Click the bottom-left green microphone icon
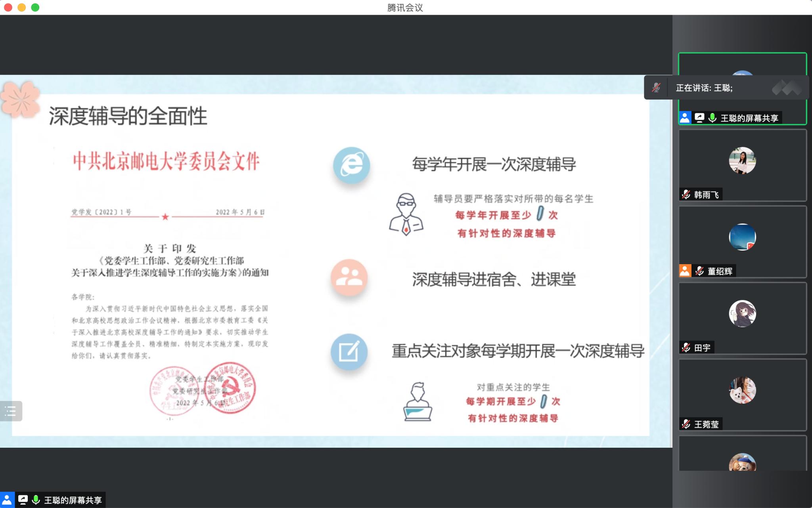This screenshot has width=812, height=508. [36, 500]
